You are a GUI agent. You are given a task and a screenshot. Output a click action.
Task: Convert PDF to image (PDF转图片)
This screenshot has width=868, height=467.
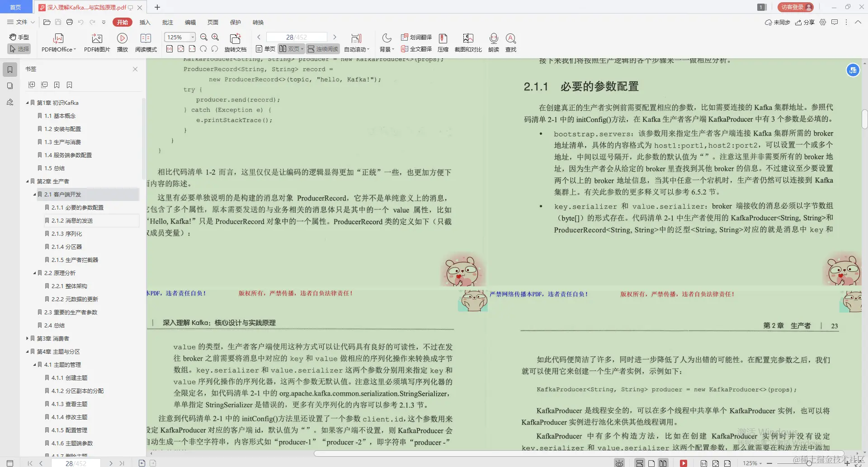[96, 42]
